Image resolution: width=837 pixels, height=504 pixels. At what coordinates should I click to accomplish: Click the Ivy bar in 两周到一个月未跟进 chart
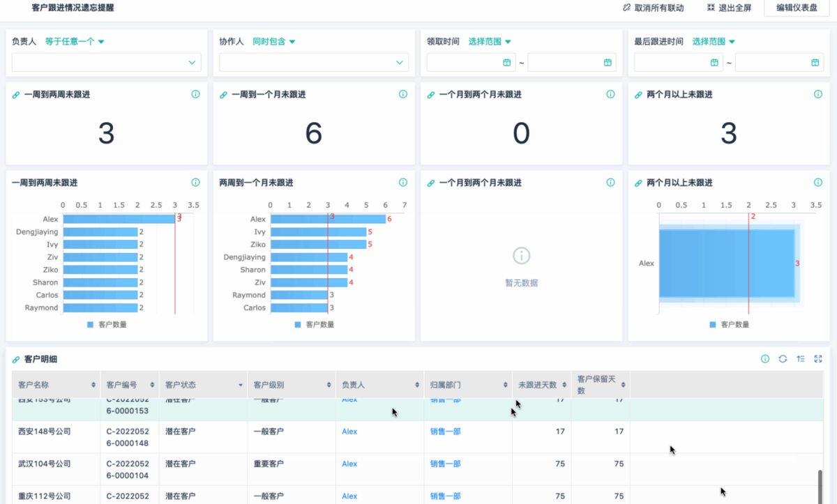pos(318,231)
